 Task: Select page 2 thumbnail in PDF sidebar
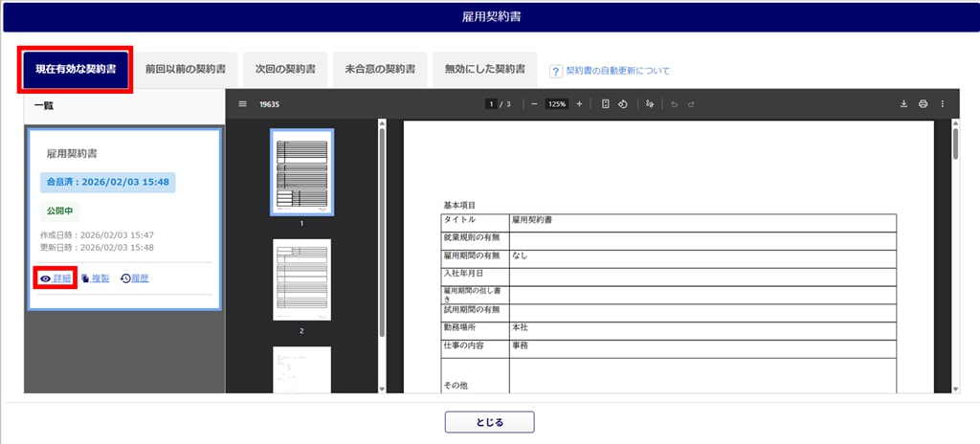(x=301, y=281)
